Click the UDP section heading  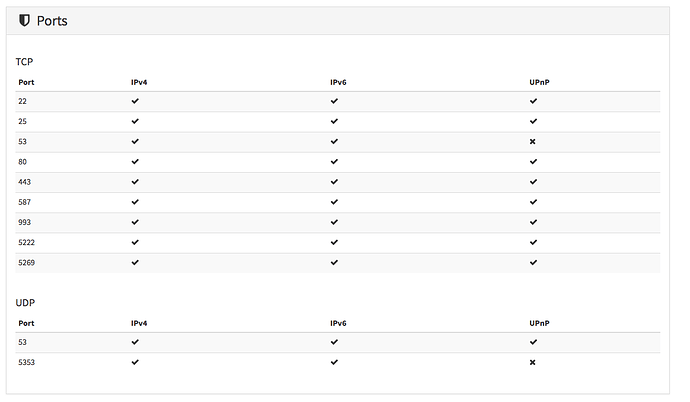pyautogui.click(x=25, y=303)
